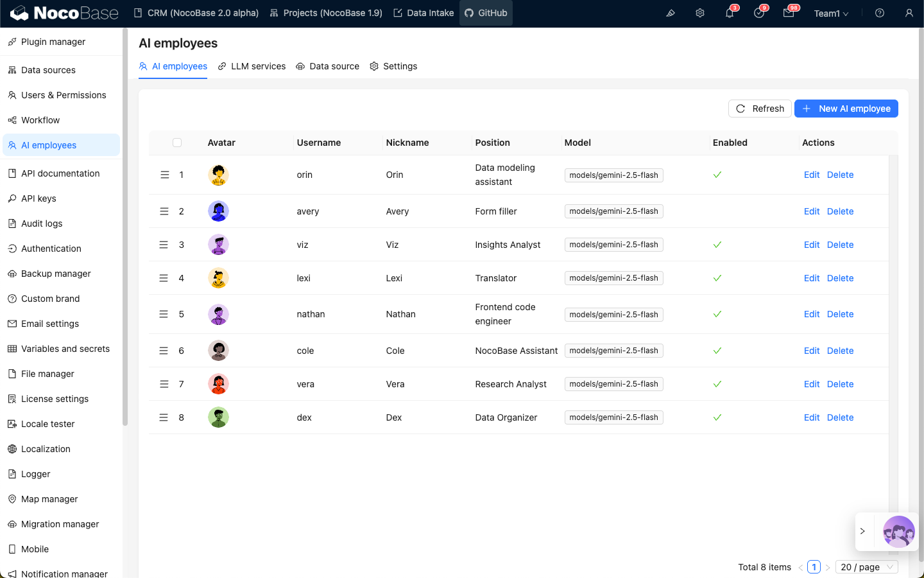Click Edit for the Avery employee
The width and height of the screenshot is (924, 578).
pos(812,211)
